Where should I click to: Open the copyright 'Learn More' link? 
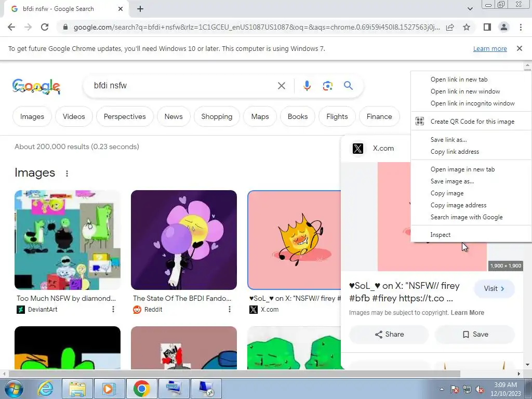tap(467, 312)
